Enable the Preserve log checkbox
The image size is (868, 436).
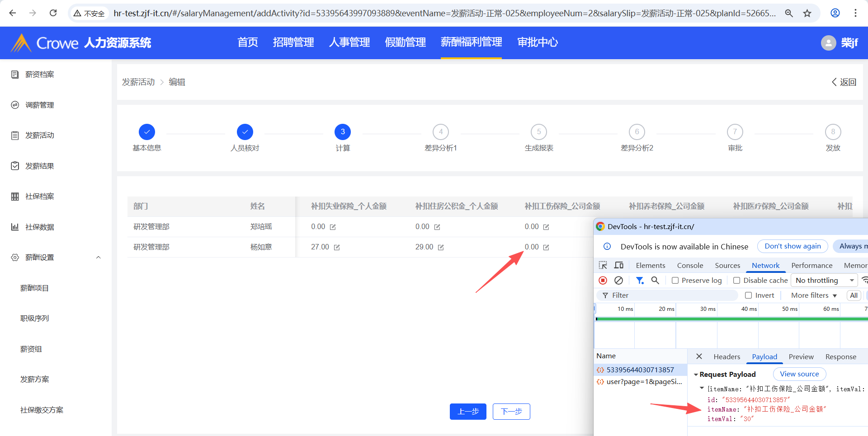tap(675, 281)
